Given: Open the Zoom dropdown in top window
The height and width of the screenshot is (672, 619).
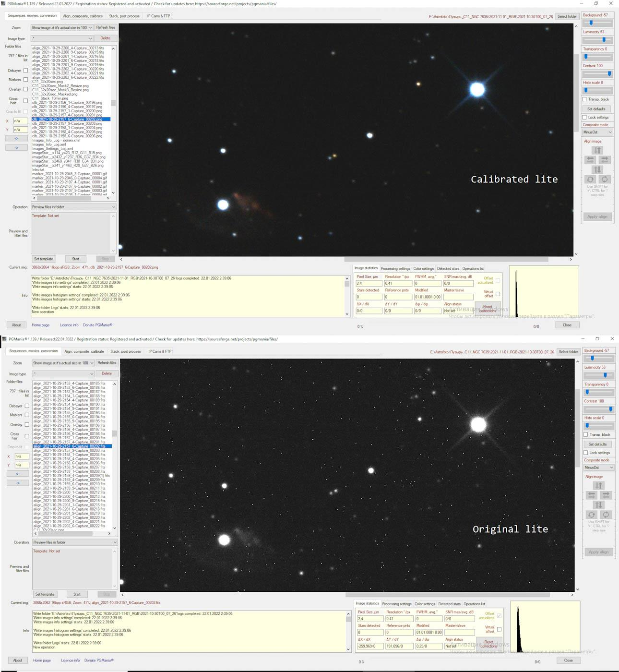Looking at the screenshot, I should (62, 28).
